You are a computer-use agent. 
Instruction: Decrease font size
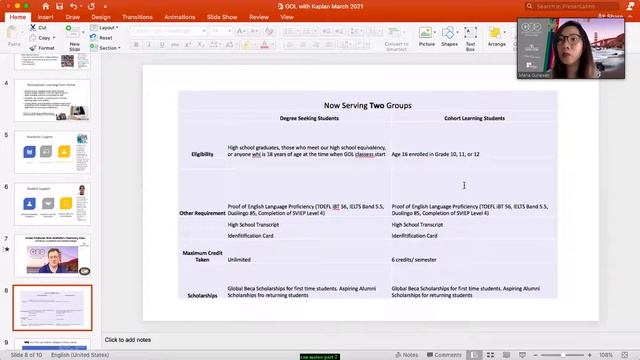254,31
